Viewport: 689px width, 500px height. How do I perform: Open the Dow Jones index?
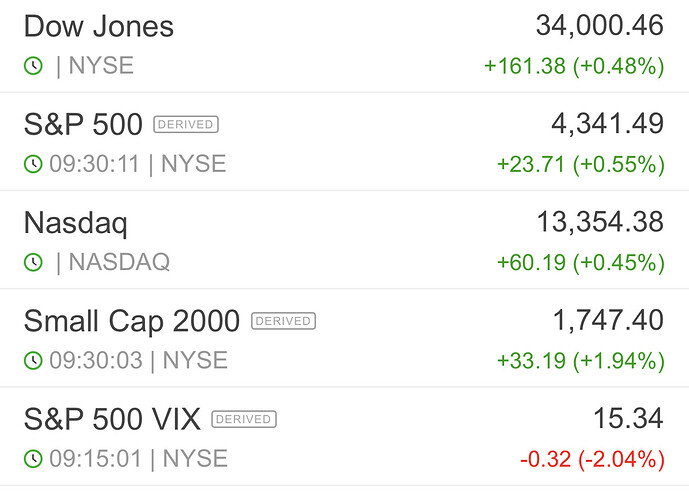coord(98,27)
